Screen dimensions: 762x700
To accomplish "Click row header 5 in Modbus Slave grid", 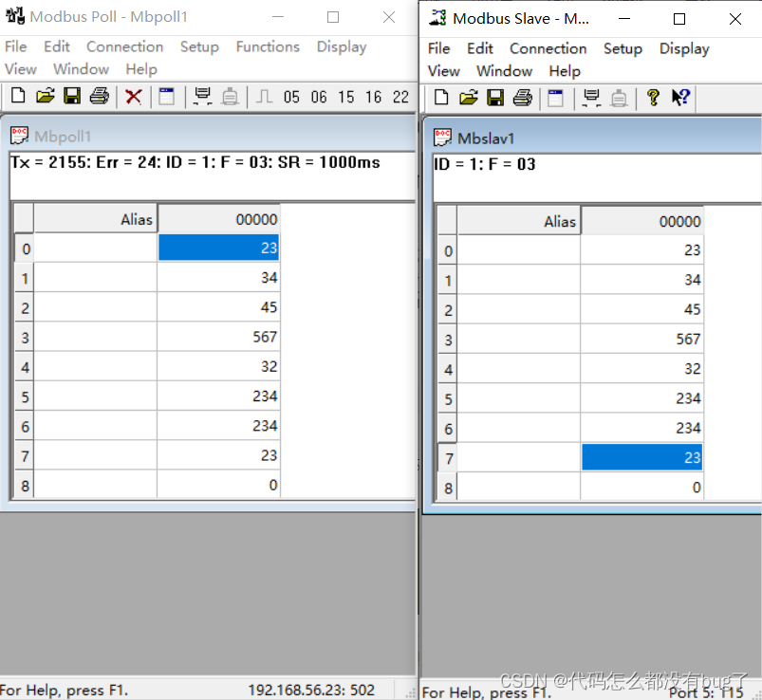I will pos(448,398).
